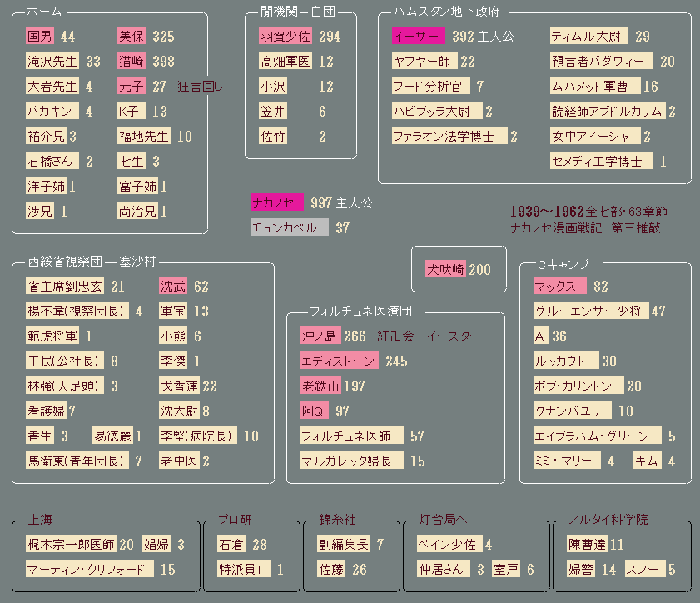Click イーサー in ハムスタン地下政府 group

419,37
